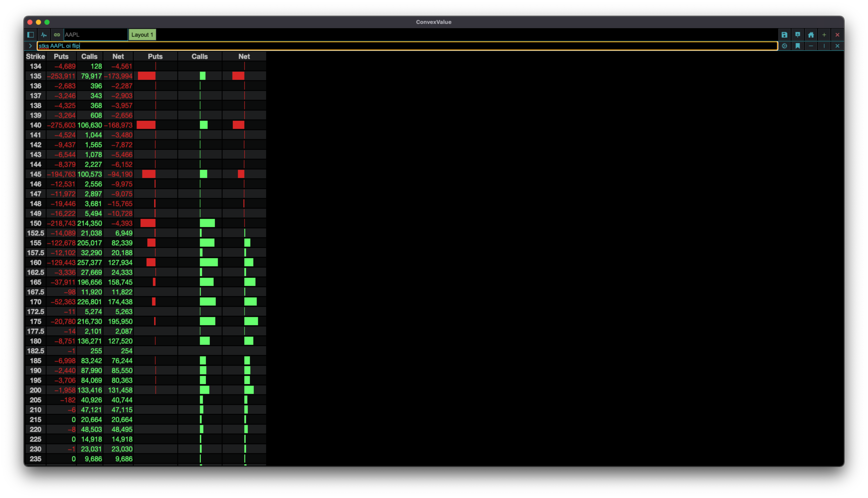Split panel vertically with bar icon
This screenshot has height=498, width=868.
coord(824,46)
